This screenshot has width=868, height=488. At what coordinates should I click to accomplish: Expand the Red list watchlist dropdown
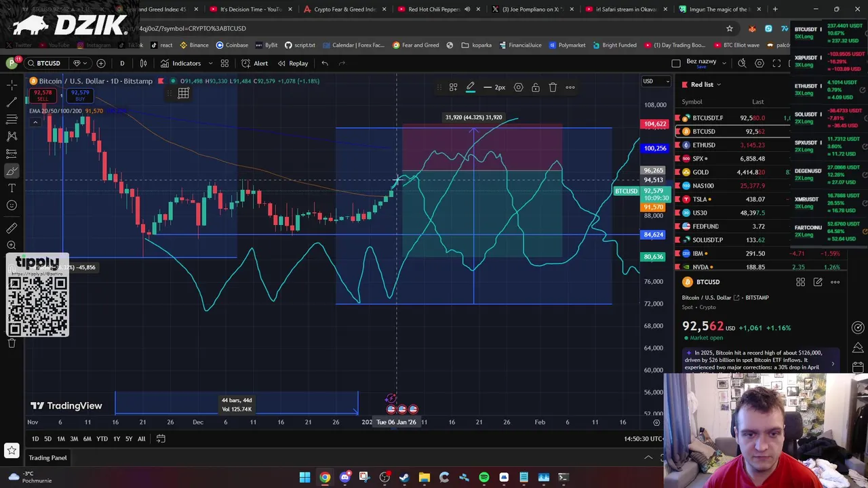point(718,85)
